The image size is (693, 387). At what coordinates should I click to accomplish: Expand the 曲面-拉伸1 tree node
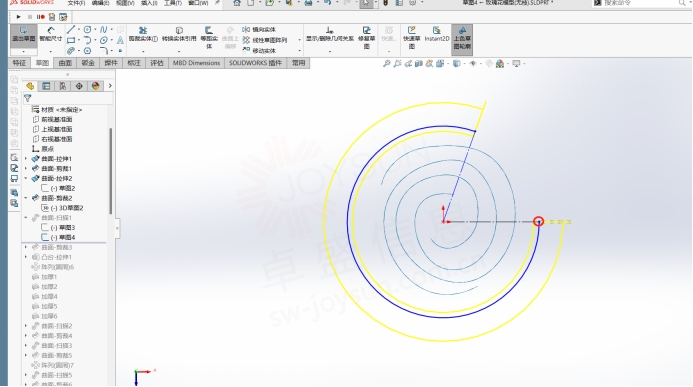tap(26, 159)
